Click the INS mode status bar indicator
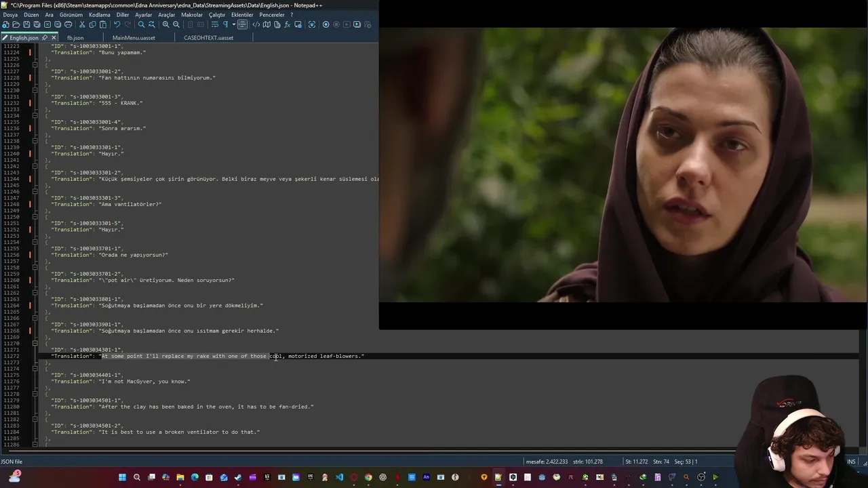Screen dimensions: 868x488 [x=851, y=462]
